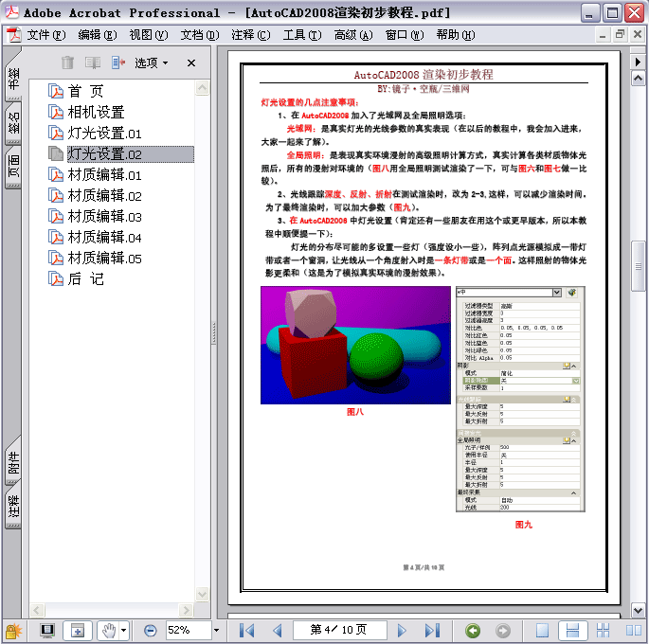
Task: Click the bookmarks panel scroll left arrow
Action: pos(37,610)
